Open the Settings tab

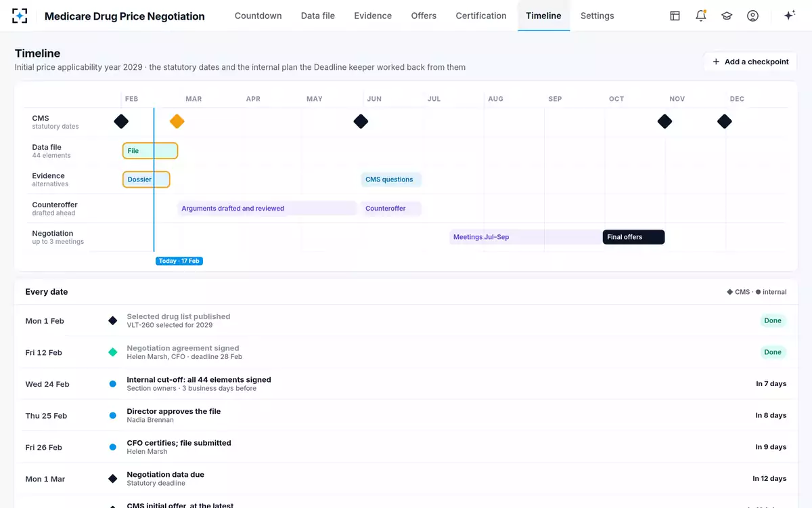(x=597, y=16)
